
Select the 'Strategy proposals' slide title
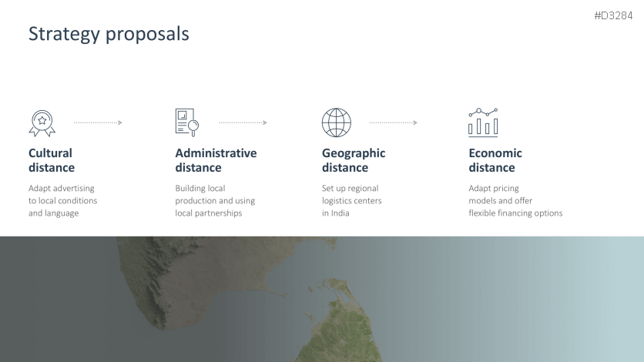(109, 34)
